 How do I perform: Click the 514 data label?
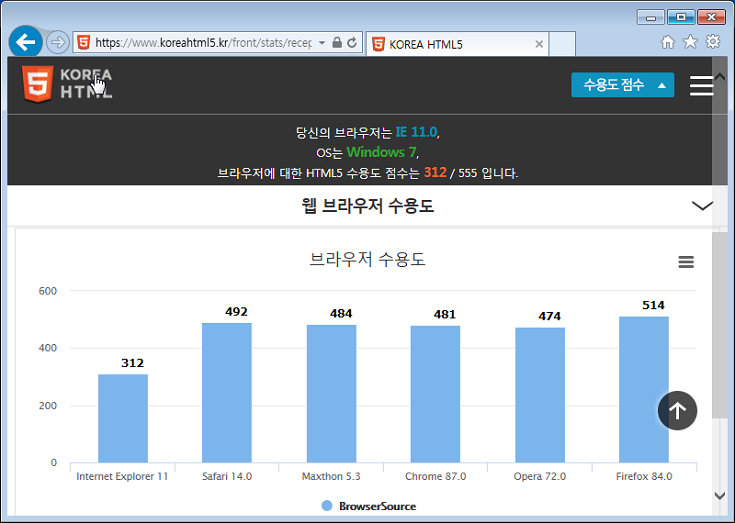653,305
